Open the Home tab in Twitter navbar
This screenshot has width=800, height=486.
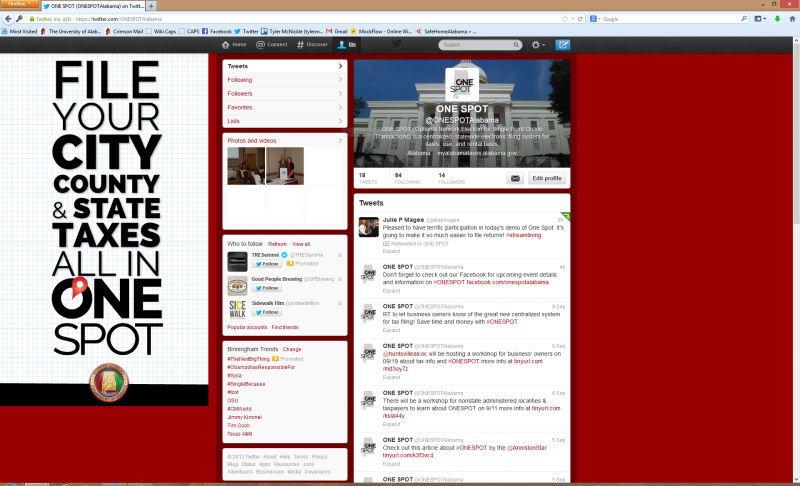coord(234,45)
